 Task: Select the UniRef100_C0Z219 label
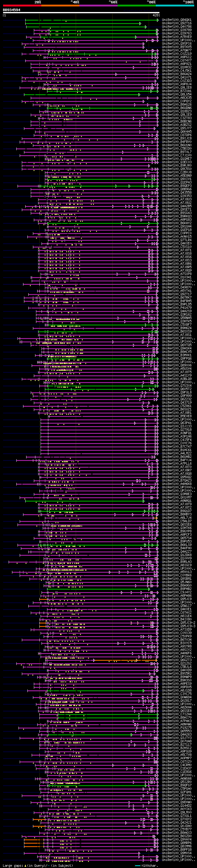point(176,54)
